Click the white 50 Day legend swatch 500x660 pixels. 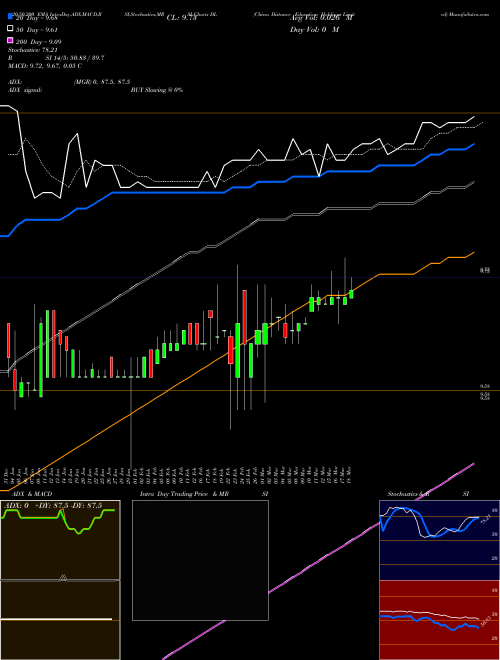point(11,29)
